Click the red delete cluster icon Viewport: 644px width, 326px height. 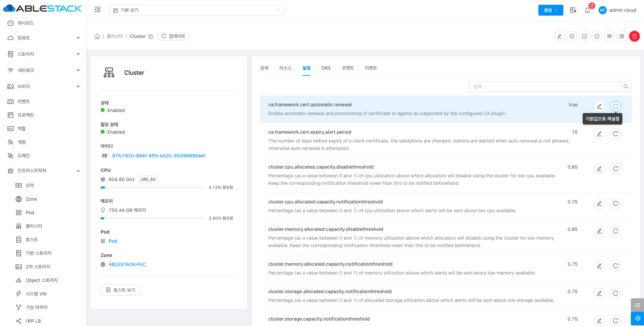coord(634,36)
